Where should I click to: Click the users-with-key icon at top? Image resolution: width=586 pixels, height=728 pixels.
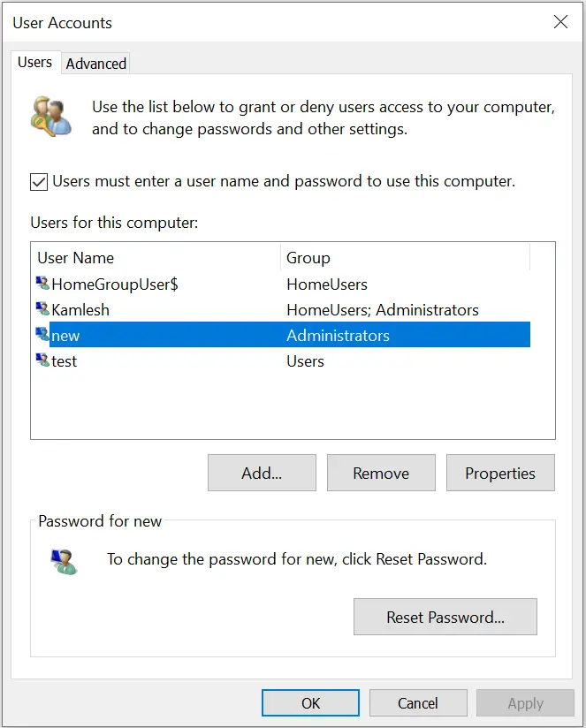pos(51,117)
